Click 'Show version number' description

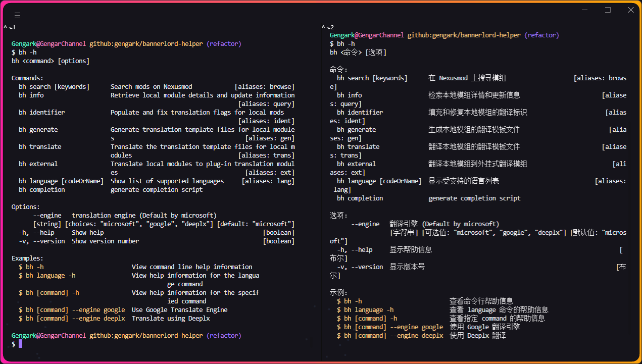(x=106, y=241)
